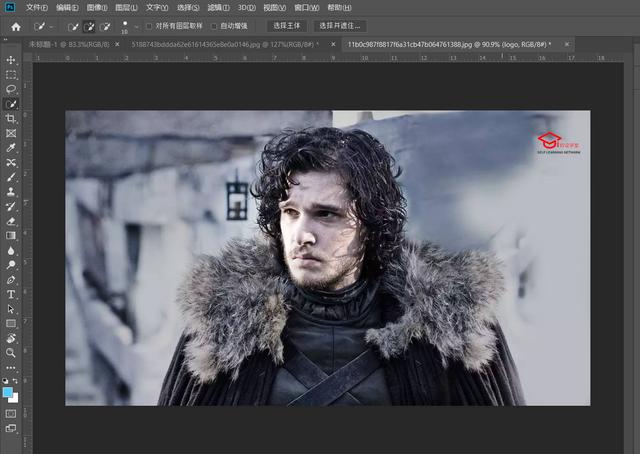Choose Subtract from Selection mode

click(x=105, y=27)
